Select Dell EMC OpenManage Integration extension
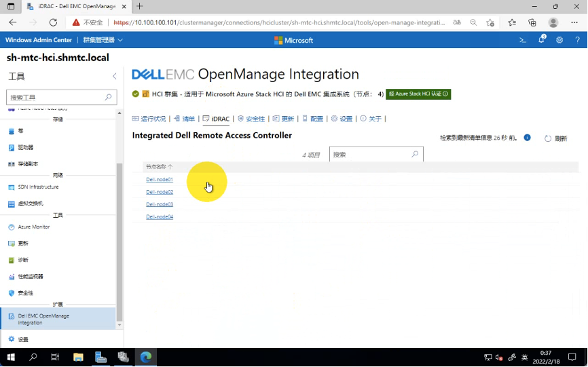The image size is (588, 367). tap(58, 319)
